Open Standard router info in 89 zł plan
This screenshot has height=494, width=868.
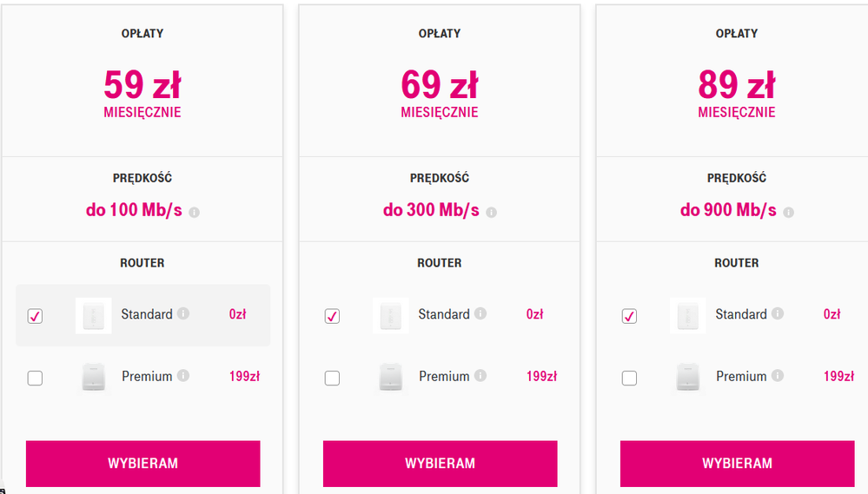click(x=778, y=313)
